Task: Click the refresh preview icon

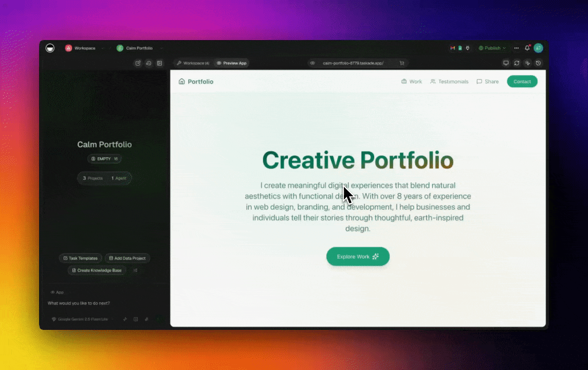Action: (517, 63)
